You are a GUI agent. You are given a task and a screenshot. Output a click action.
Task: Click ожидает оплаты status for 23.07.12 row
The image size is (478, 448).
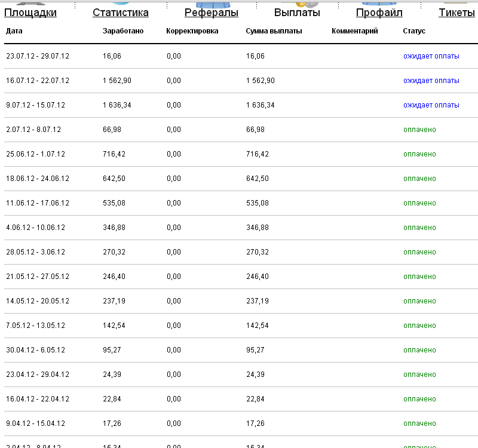pos(431,56)
